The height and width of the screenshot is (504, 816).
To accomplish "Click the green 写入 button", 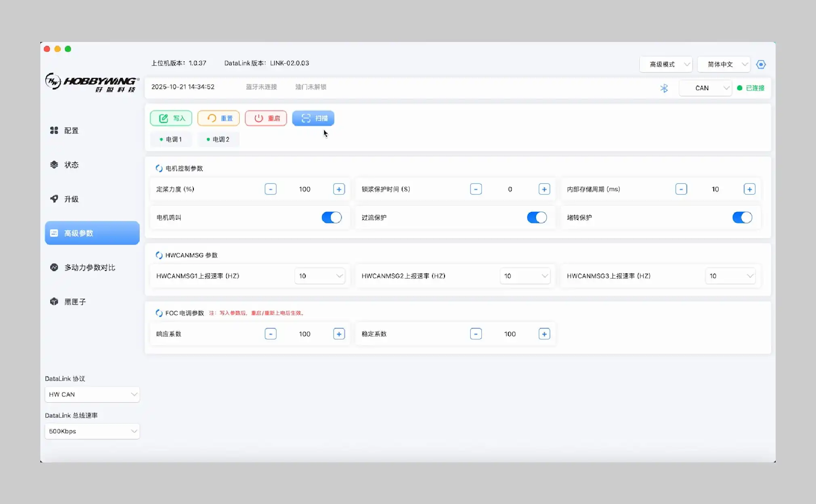I will pos(171,118).
